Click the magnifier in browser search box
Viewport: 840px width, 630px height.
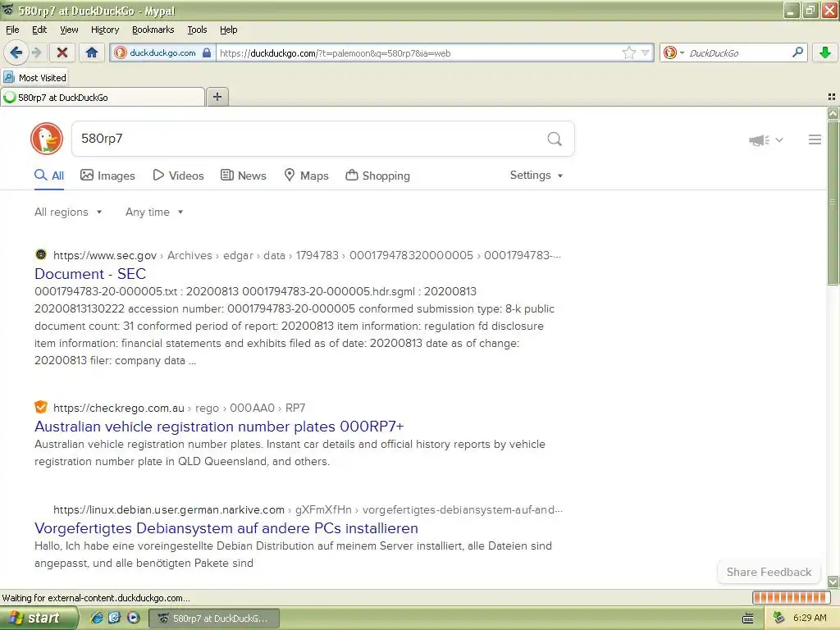pyautogui.click(x=797, y=52)
